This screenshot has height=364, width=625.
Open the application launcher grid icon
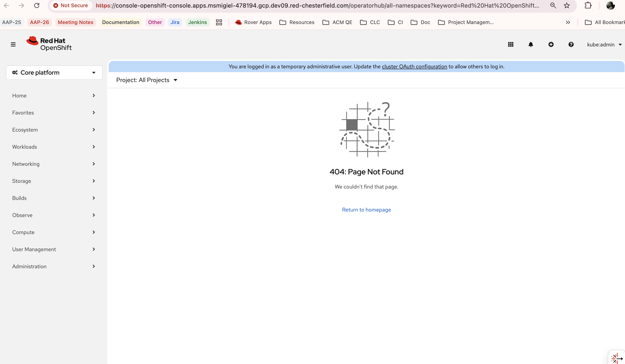[x=510, y=44]
